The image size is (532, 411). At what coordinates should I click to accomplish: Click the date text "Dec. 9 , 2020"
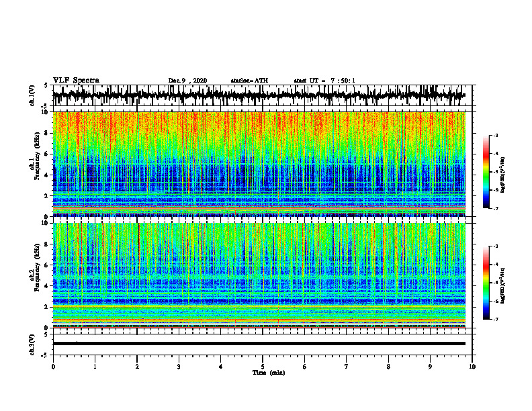coord(187,81)
